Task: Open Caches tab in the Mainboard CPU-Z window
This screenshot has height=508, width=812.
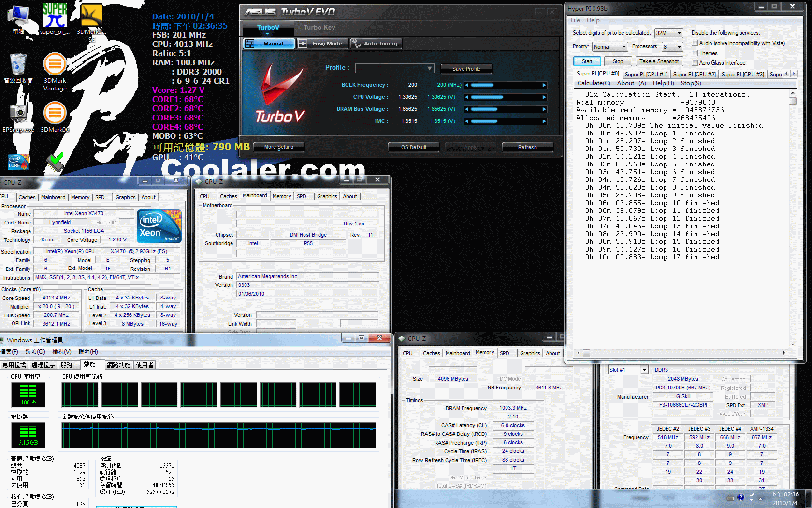Action: tap(228, 196)
